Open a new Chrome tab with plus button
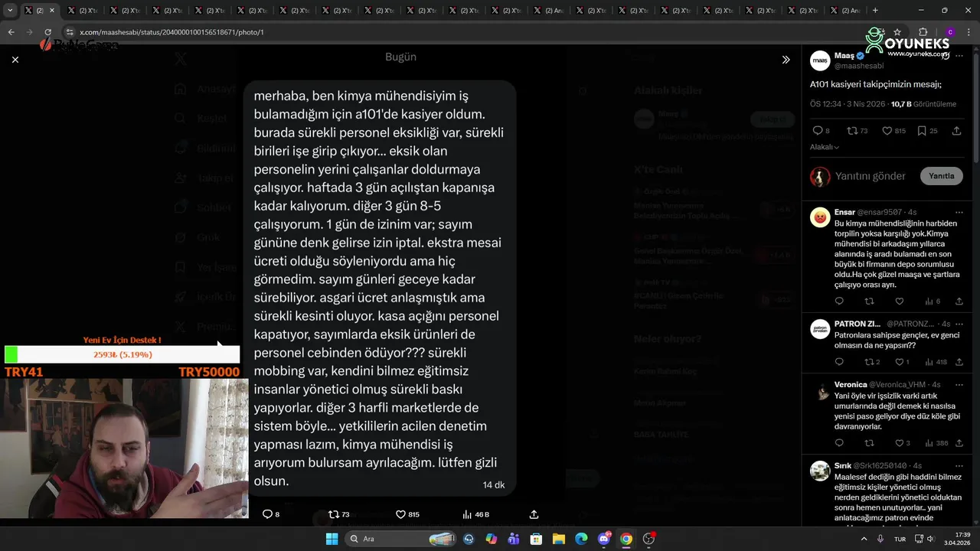This screenshot has height=551, width=980. click(x=875, y=11)
